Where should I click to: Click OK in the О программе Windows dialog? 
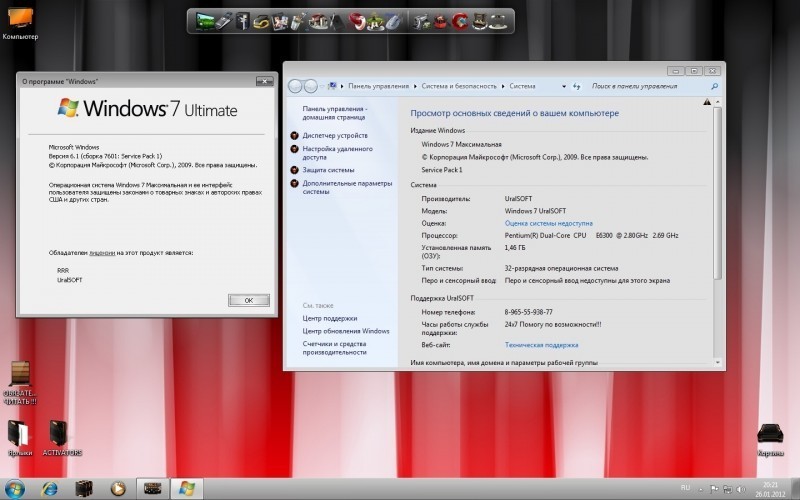click(x=248, y=301)
